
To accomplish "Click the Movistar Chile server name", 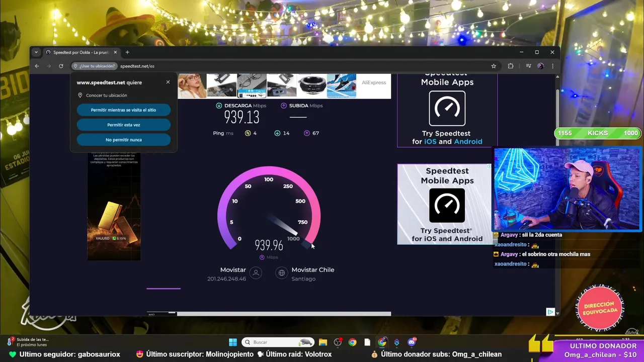I will tap(312, 270).
